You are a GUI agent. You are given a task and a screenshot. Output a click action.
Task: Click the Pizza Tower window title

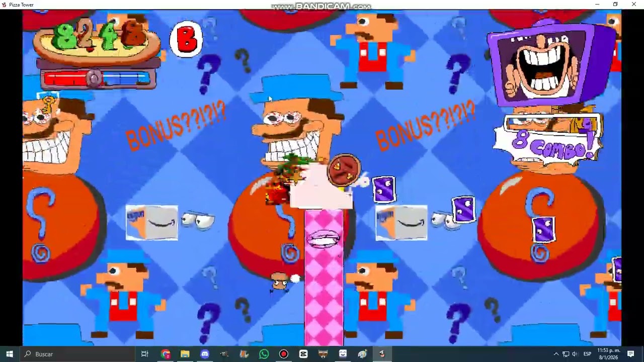pyautogui.click(x=21, y=5)
